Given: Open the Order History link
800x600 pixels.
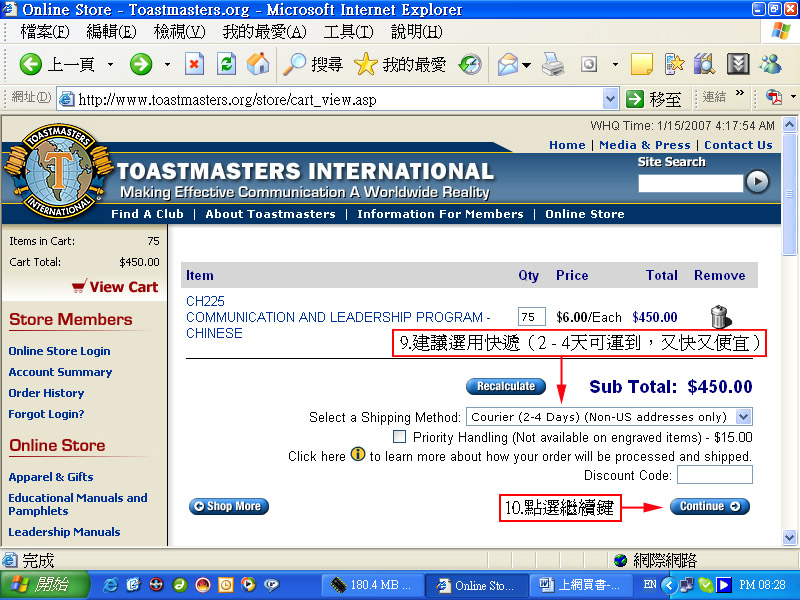Looking at the screenshot, I should tap(46, 393).
